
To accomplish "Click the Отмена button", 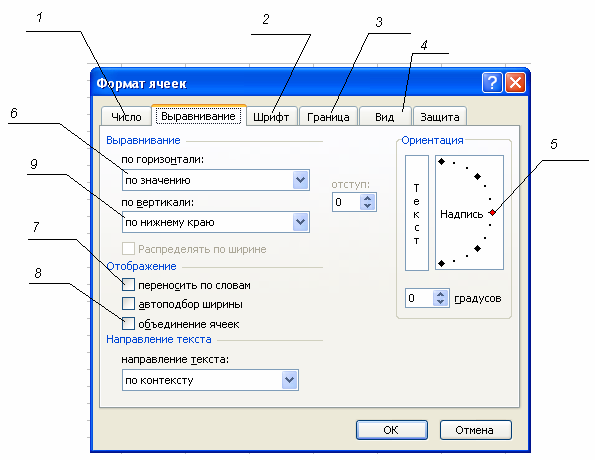I will [475, 430].
